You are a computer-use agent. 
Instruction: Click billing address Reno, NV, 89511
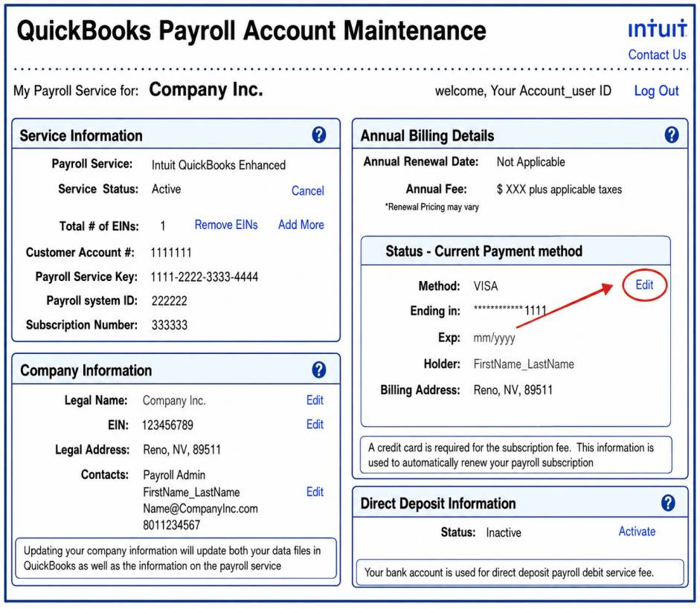(513, 390)
